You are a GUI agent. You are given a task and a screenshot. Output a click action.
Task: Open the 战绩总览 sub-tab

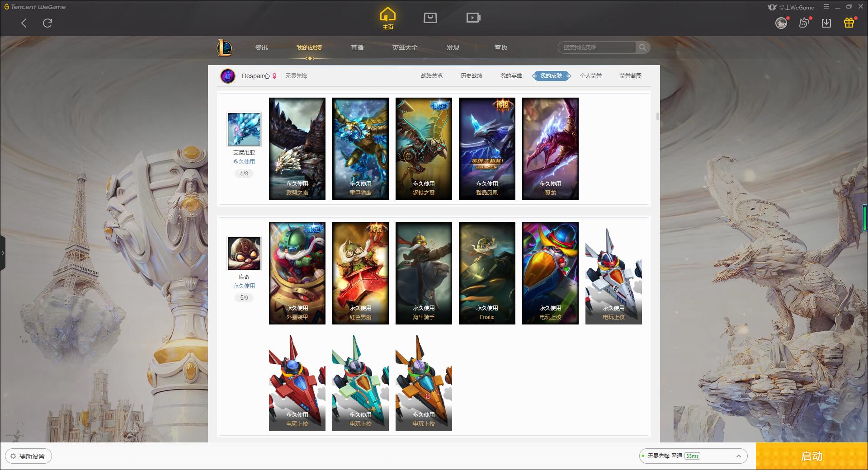pyautogui.click(x=432, y=76)
